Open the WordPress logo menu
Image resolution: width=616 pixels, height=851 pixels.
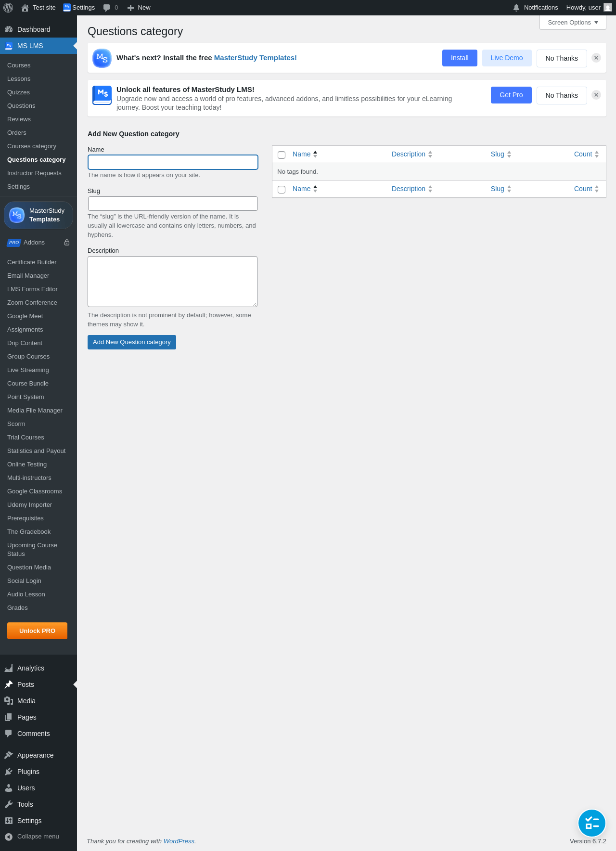8,8
